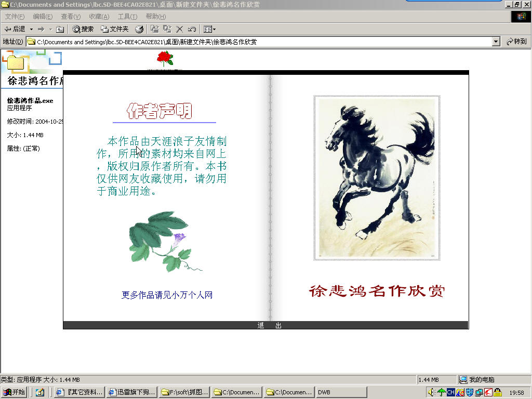Image resolution: width=532 pixels, height=399 pixels.
Task: Click the Delete (X) toolbar icon
Action: (x=179, y=29)
